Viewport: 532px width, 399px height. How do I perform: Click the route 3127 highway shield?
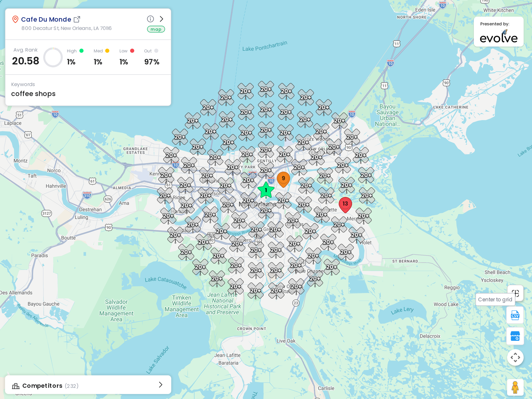pyautogui.click(x=47, y=213)
